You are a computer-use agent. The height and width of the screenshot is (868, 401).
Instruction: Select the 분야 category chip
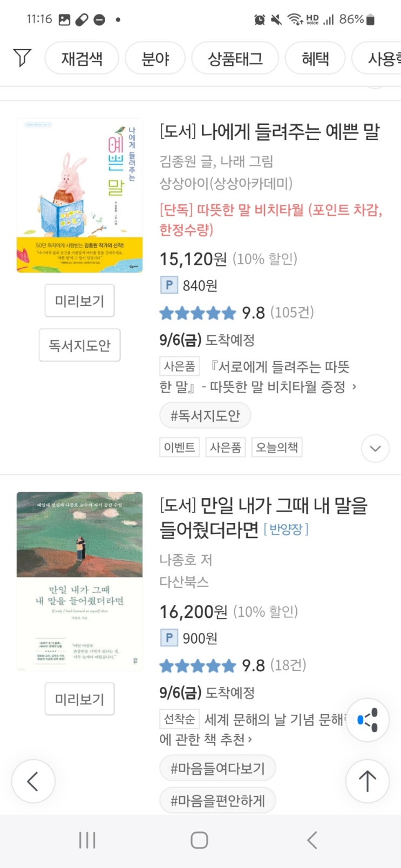click(155, 58)
